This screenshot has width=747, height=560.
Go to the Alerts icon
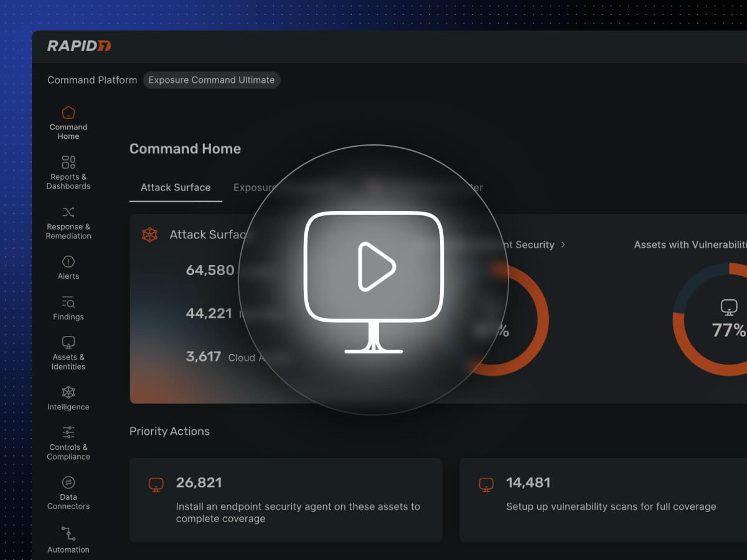point(68,262)
